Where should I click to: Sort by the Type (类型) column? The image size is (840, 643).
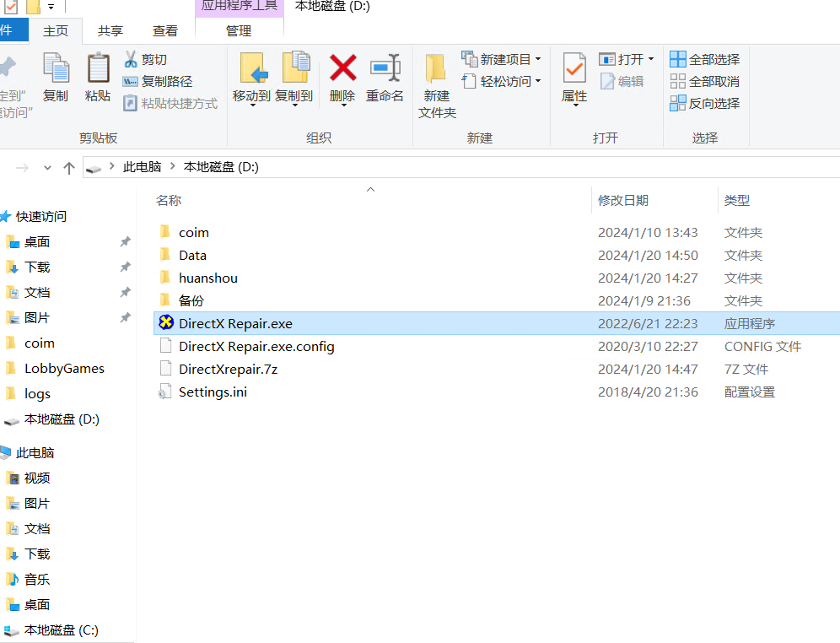pyautogui.click(x=737, y=200)
